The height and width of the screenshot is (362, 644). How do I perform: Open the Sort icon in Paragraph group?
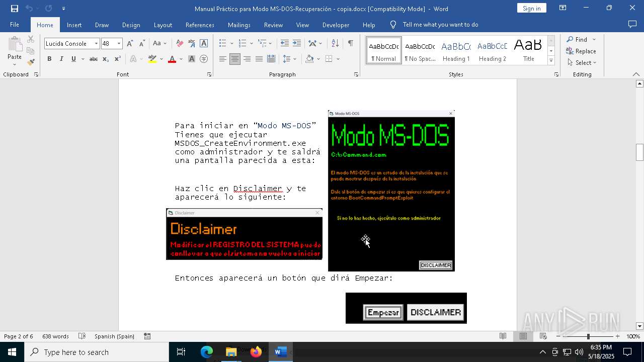[336, 44]
